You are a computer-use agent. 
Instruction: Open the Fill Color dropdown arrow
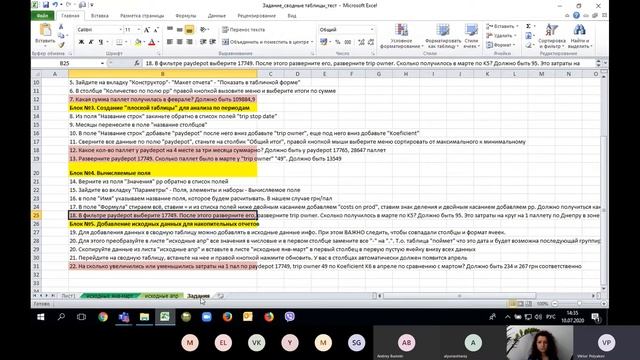[144, 42]
